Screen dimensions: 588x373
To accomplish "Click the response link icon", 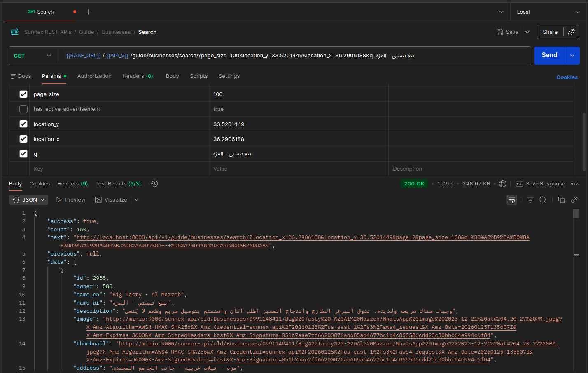I will [574, 200].
